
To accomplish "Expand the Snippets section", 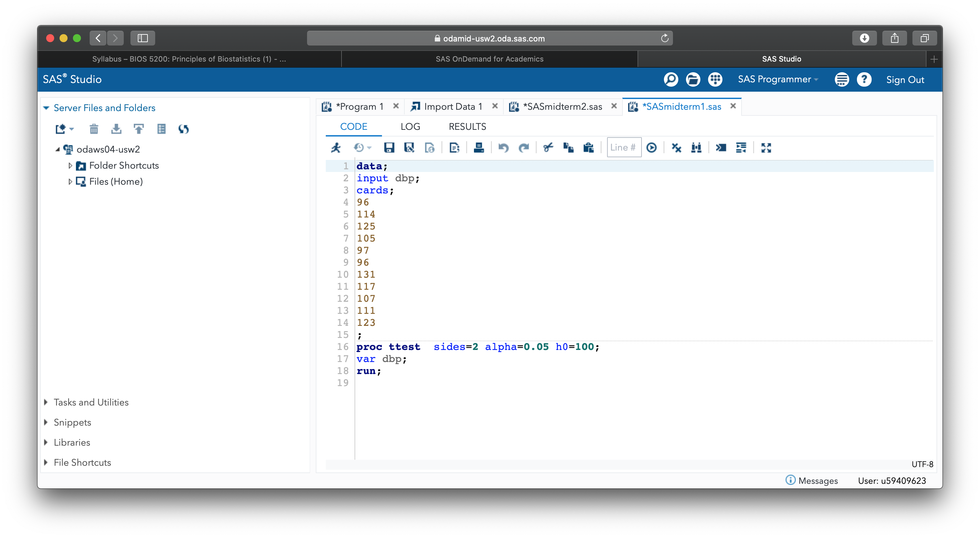I will [46, 422].
